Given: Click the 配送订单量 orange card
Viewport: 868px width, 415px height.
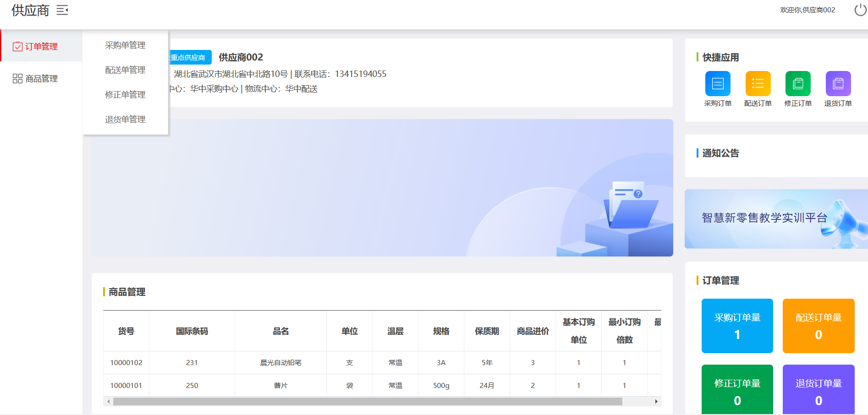Looking at the screenshot, I should click(x=818, y=326).
